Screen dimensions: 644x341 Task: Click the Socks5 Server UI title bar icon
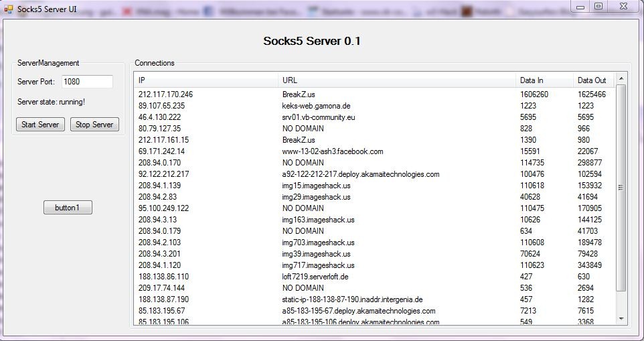click(x=9, y=9)
